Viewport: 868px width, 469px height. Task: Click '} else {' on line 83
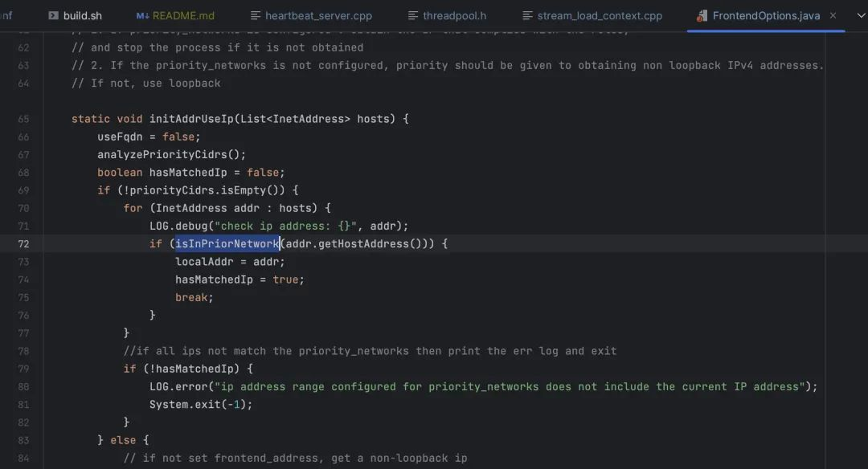tap(123, 440)
